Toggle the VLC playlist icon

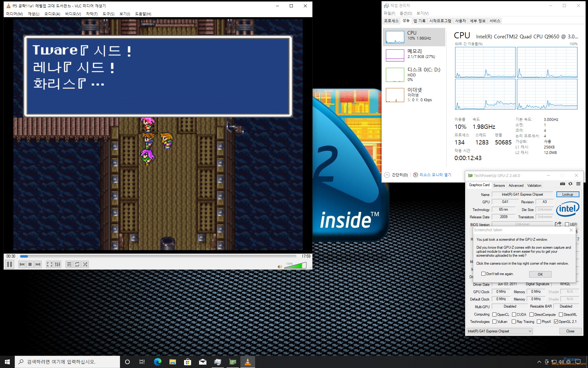69,264
